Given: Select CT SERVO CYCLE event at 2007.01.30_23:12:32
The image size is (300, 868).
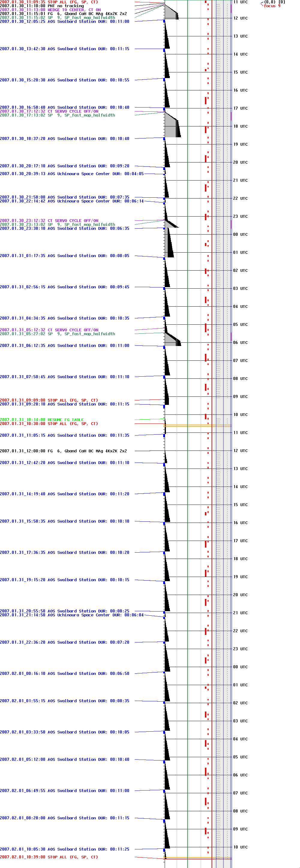Looking at the screenshot, I should 49,221.
